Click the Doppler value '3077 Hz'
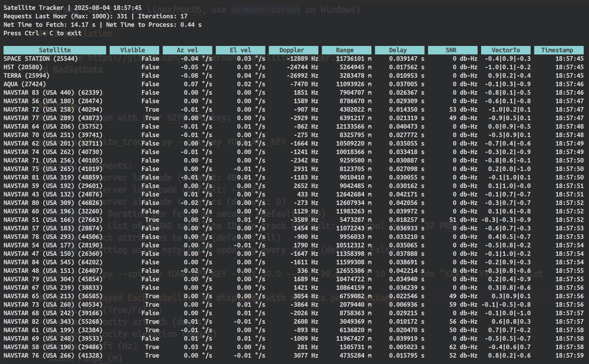Image resolution: width=589 pixels, height=364 pixels. point(306,356)
